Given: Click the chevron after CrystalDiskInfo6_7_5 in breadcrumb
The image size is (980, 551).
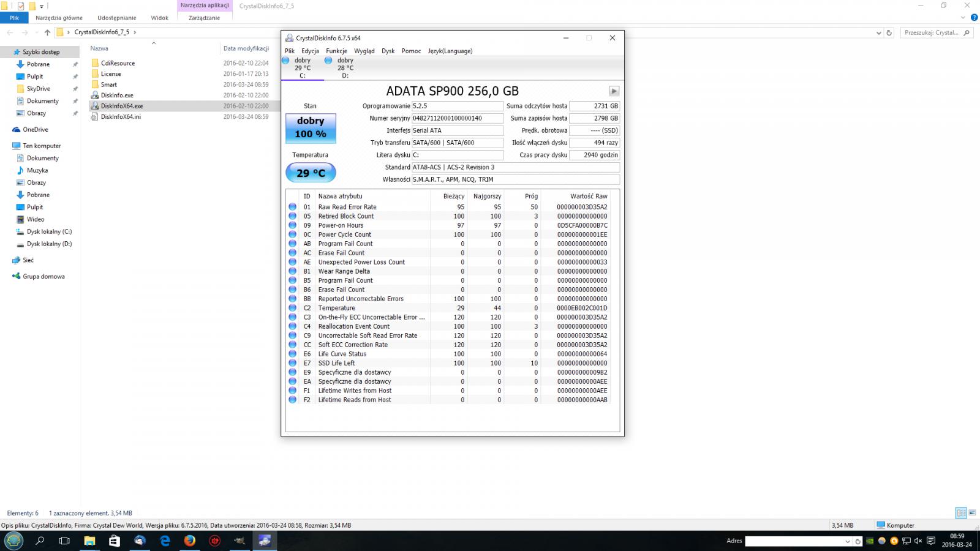Looking at the screenshot, I should click(135, 32).
